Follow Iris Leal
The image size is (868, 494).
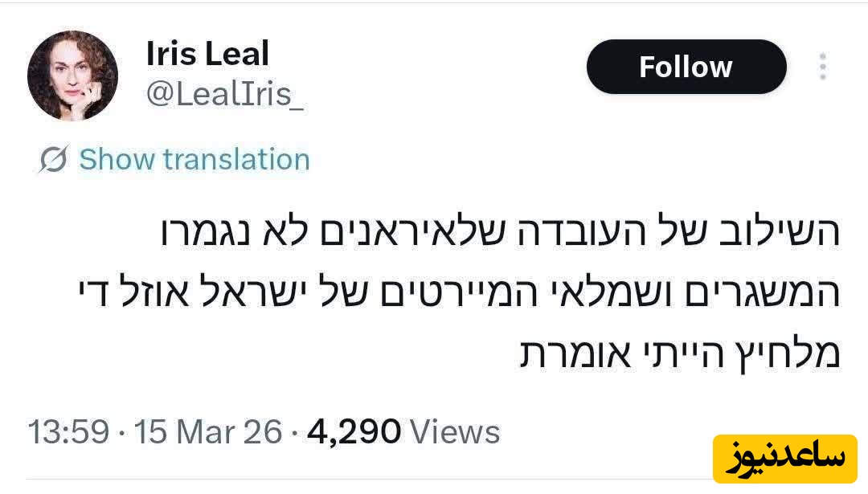686,67
